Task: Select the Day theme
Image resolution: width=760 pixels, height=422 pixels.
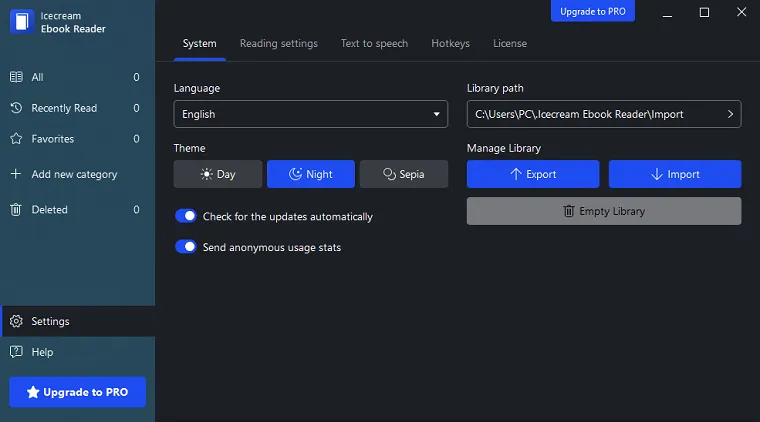Action: coord(218,174)
